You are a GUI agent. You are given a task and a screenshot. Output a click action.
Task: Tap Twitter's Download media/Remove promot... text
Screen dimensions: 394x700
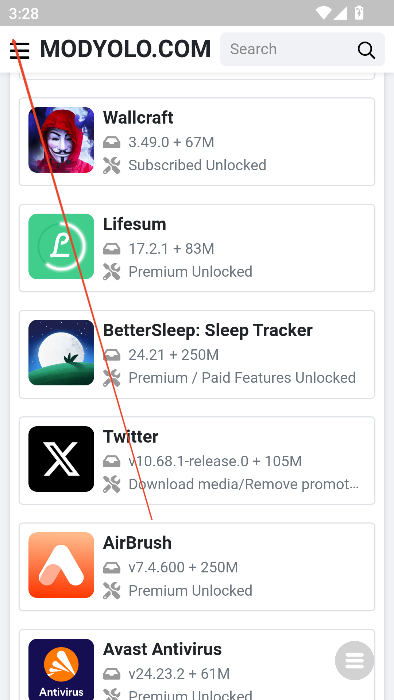pos(244,484)
